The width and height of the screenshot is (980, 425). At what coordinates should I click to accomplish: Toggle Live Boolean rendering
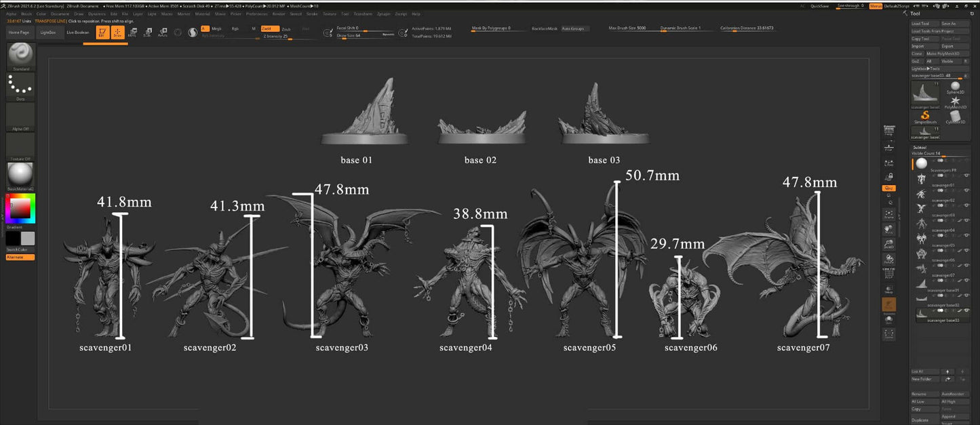(77, 32)
